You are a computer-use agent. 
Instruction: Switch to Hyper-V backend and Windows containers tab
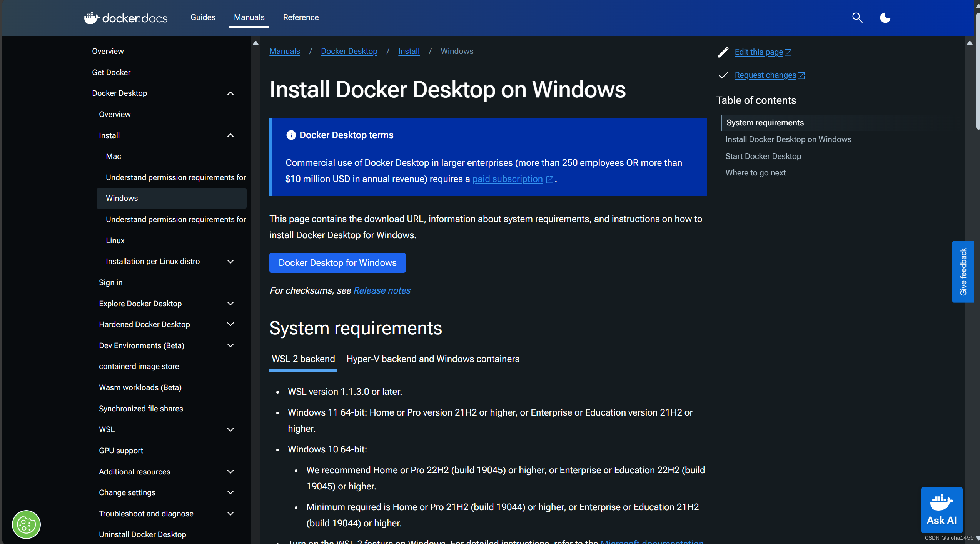(x=432, y=359)
